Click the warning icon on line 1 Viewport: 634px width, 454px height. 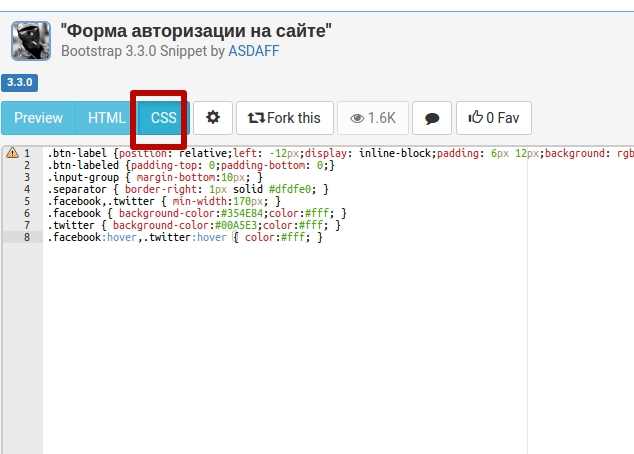tap(12, 153)
